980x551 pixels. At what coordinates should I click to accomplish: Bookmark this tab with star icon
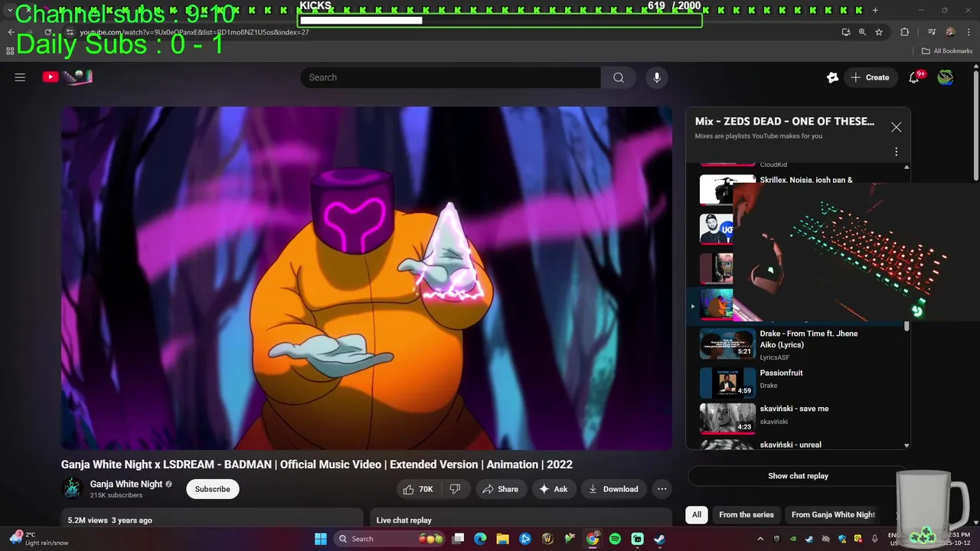(879, 32)
